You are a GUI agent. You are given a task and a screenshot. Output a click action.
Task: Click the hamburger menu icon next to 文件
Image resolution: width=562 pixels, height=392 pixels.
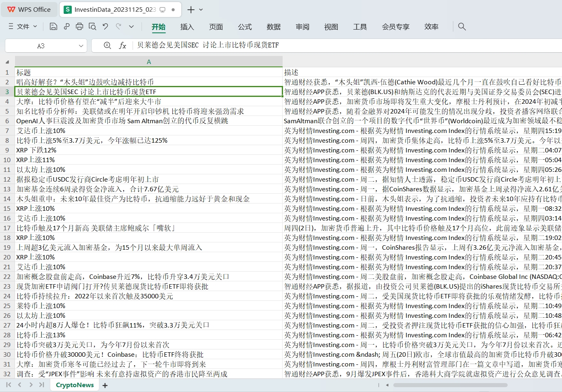11,26
